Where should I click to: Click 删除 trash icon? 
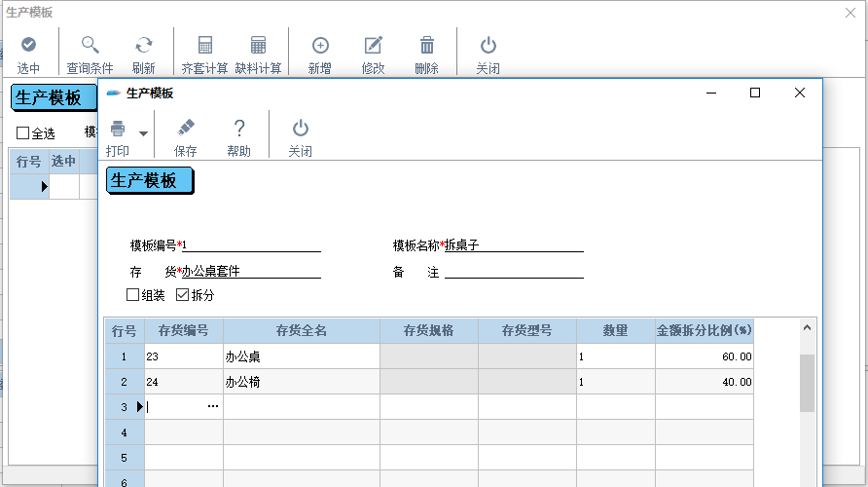[426, 45]
